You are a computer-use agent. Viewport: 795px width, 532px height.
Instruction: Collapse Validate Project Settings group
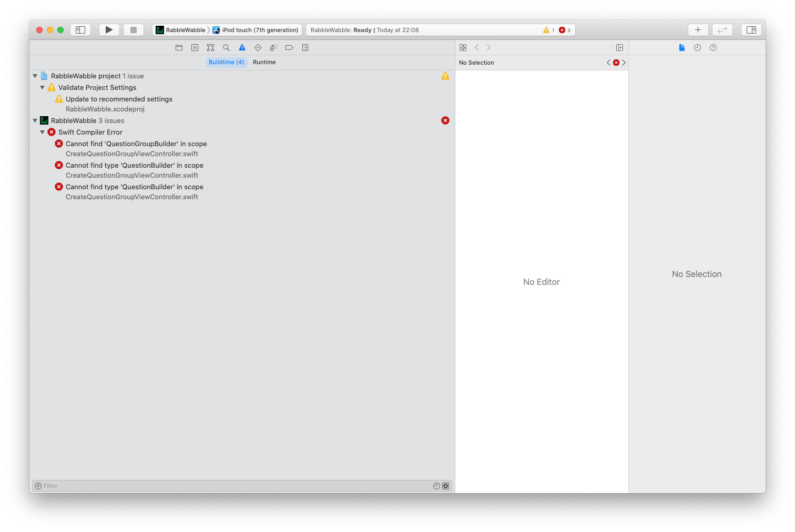43,88
